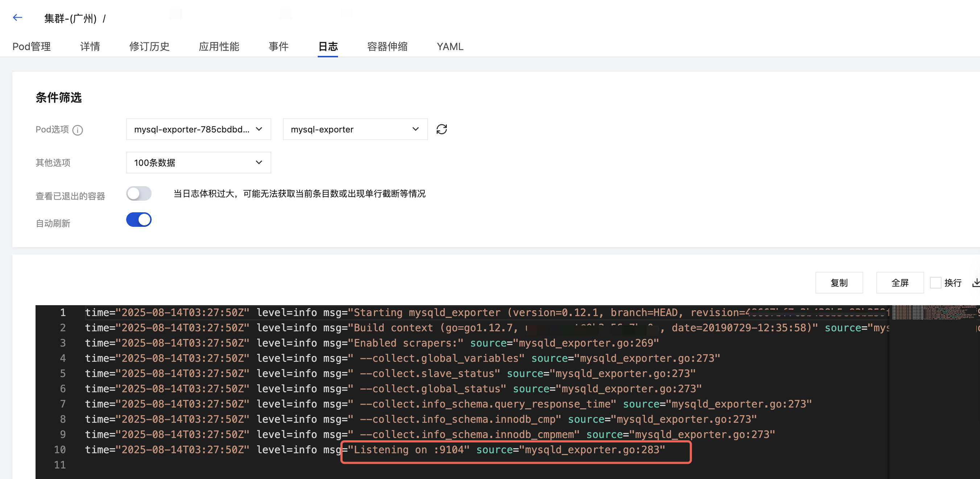This screenshot has height=479, width=980.
Task: Enable the 换行 checkbox
Action: 935,283
